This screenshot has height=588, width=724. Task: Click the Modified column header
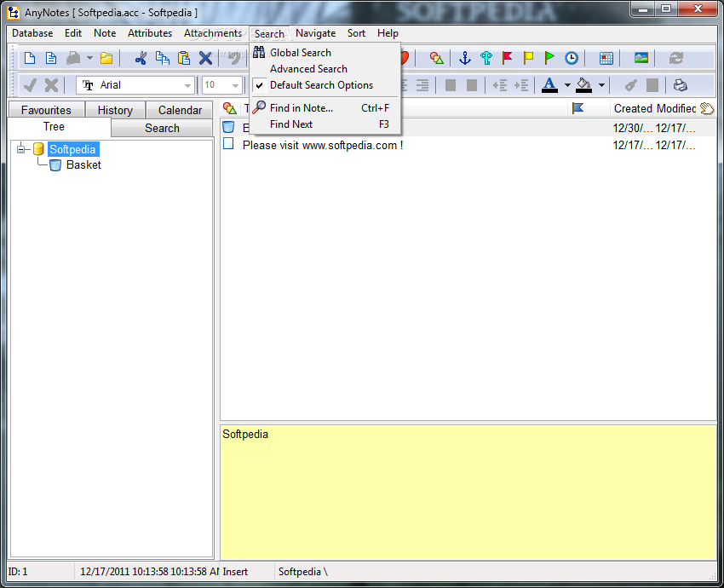676,108
